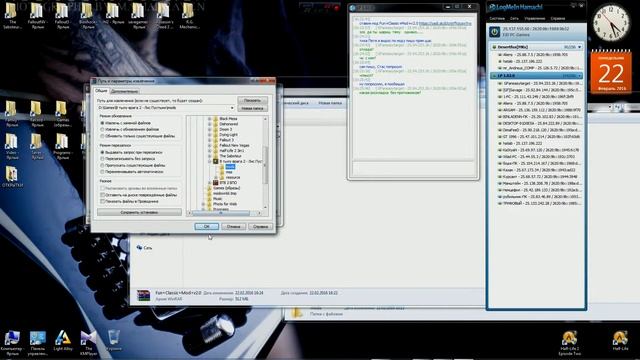The height and width of the screenshot is (360, 640).
Task: Open the extraction path dropdown arrow
Action: pyautogui.click(x=232, y=108)
